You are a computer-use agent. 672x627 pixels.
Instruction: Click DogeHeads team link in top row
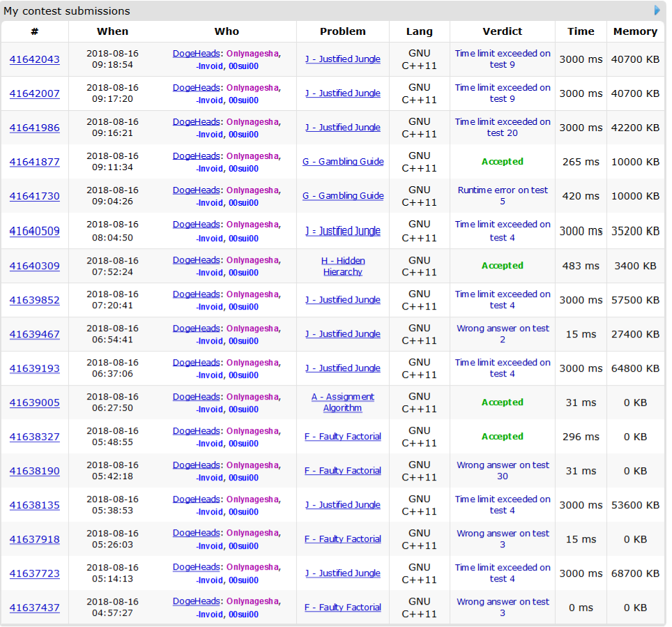coord(196,53)
